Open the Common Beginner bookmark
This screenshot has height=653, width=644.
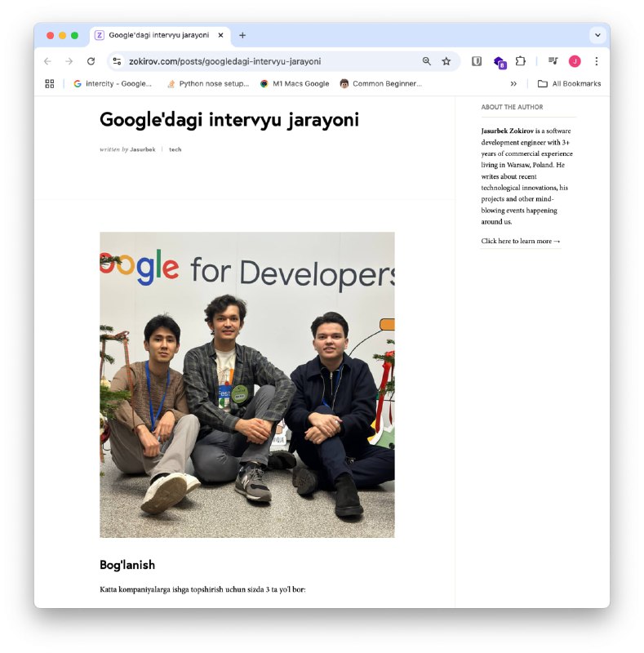coord(380,84)
